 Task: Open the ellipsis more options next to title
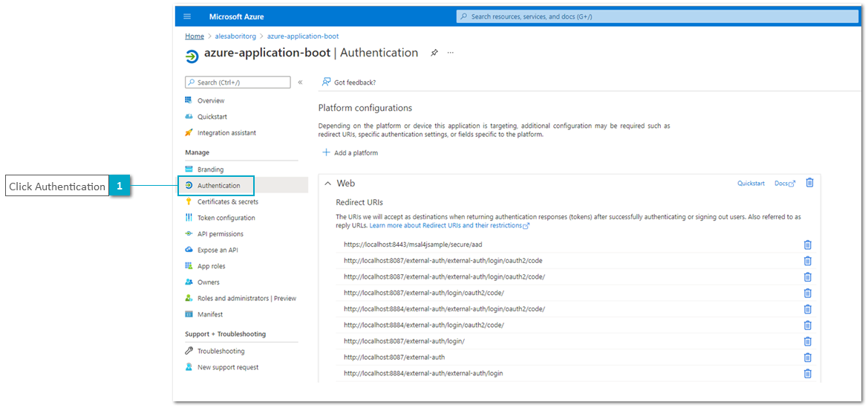451,53
